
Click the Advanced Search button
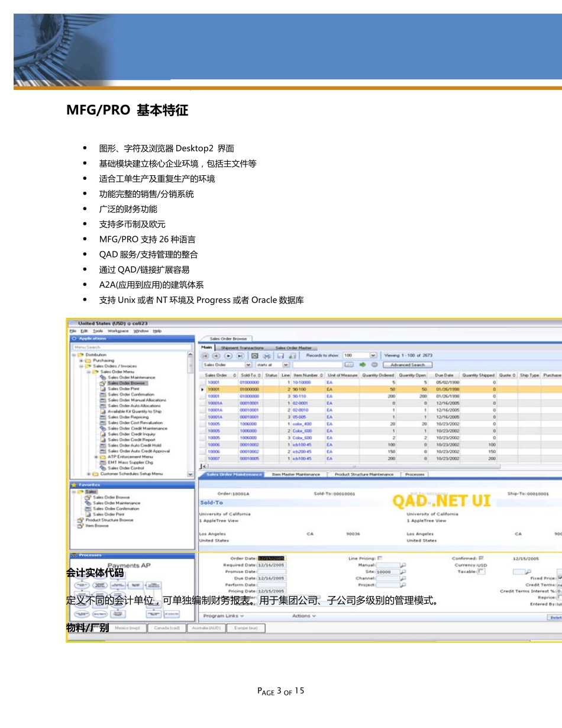coord(408,365)
